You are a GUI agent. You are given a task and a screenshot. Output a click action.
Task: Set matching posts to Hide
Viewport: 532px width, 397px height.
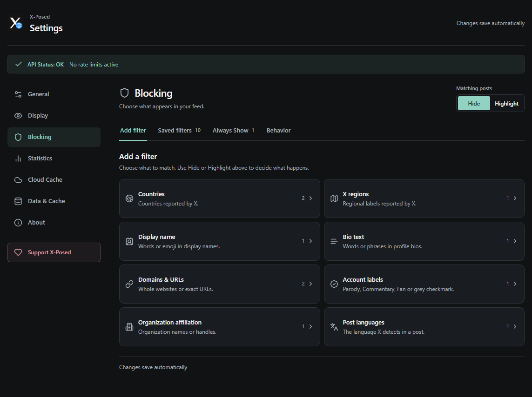(x=474, y=103)
